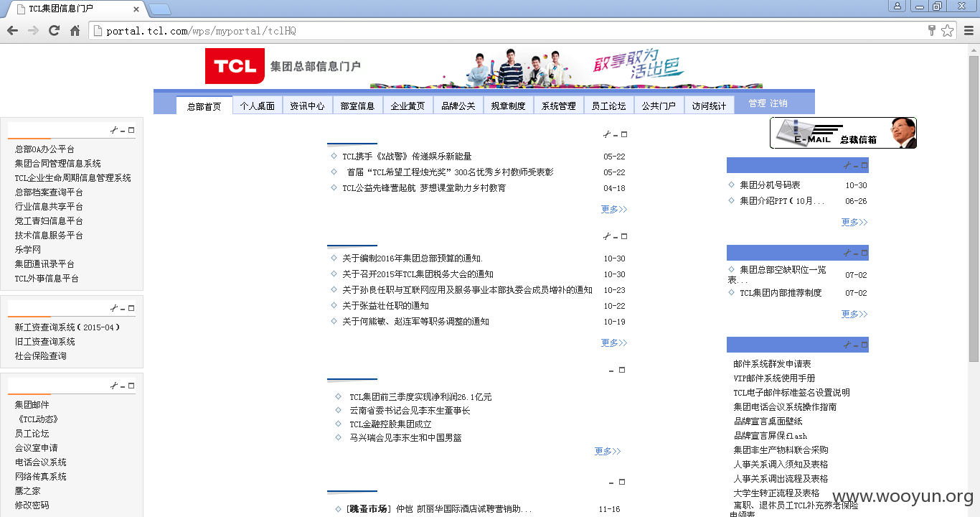980x517 pixels.
Task: Open 总部OA办公平台 link
Action: pos(44,149)
